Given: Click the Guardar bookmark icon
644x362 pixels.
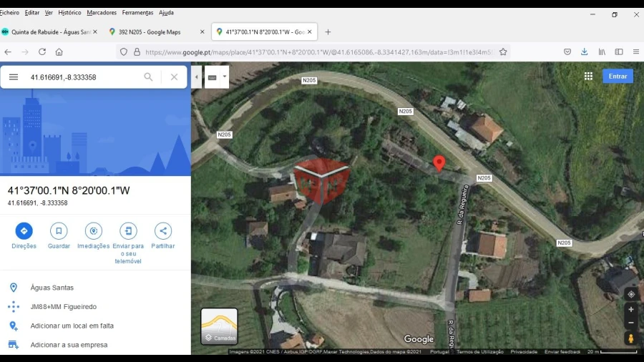Looking at the screenshot, I should 59,231.
